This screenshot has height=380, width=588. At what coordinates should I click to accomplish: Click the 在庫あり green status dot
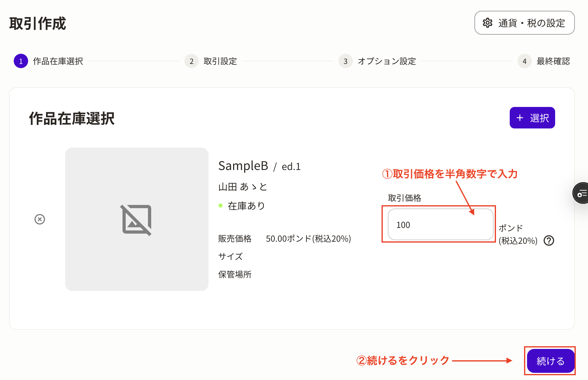point(221,205)
